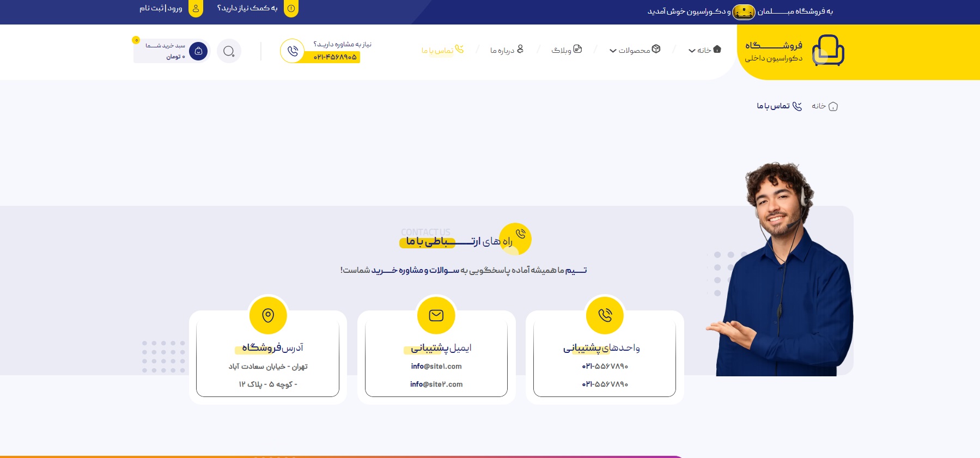This screenshot has height=458, width=980.
Task: Click the help info icon in top bar
Action: click(291, 8)
